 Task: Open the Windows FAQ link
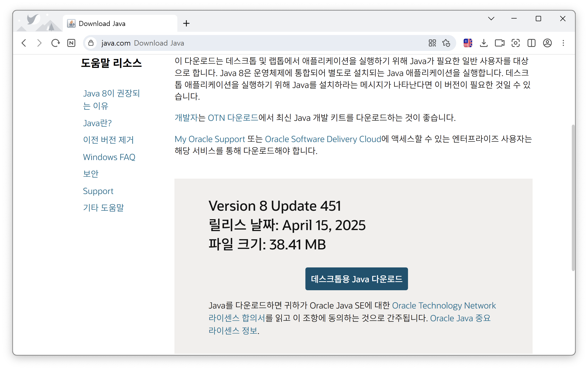109,157
